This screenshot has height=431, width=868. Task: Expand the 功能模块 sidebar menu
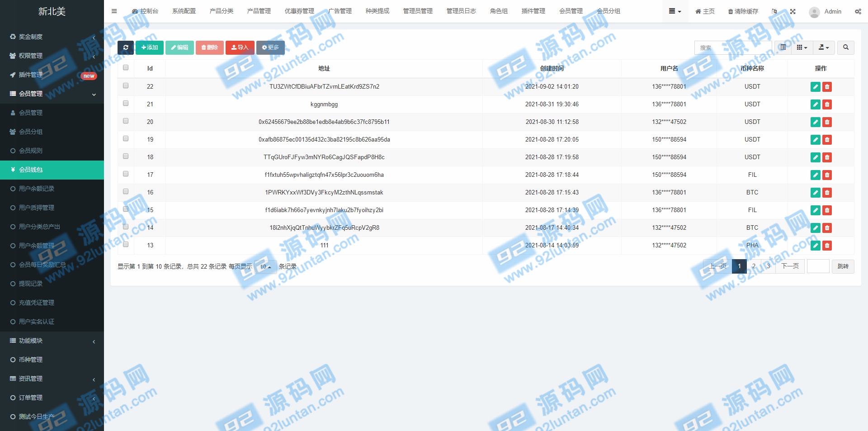[x=52, y=341]
